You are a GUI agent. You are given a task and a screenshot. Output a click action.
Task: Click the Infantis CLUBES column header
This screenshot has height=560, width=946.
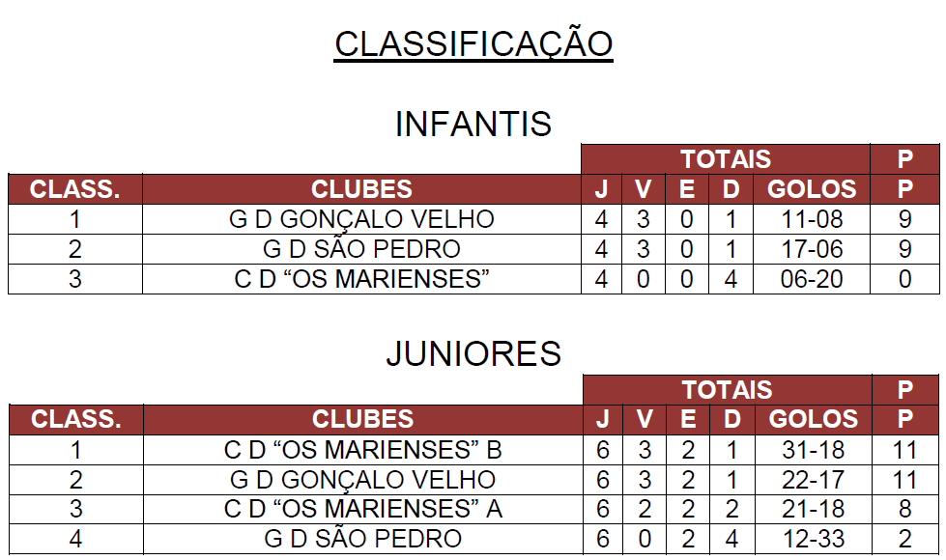pyautogui.click(x=361, y=189)
